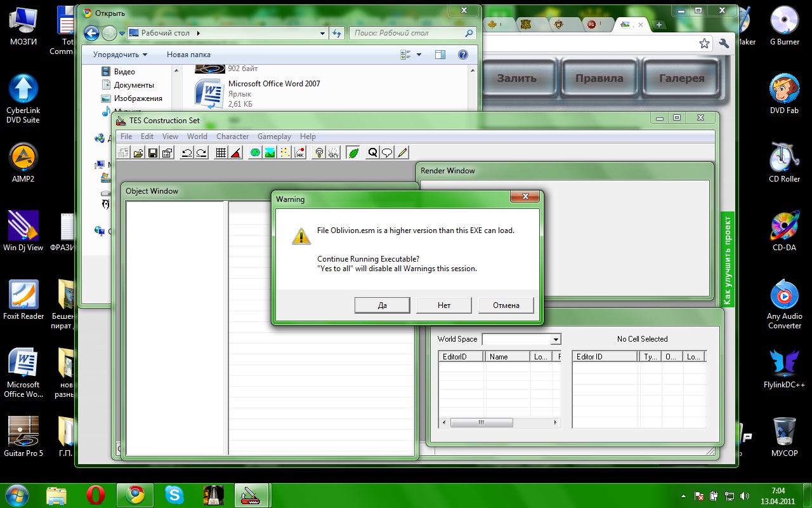Open heightmap editor globe icon

coord(255,152)
